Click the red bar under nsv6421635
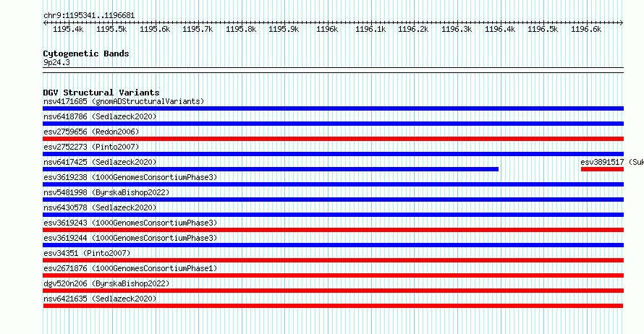644x334 pixels. [x=333, y=306]
